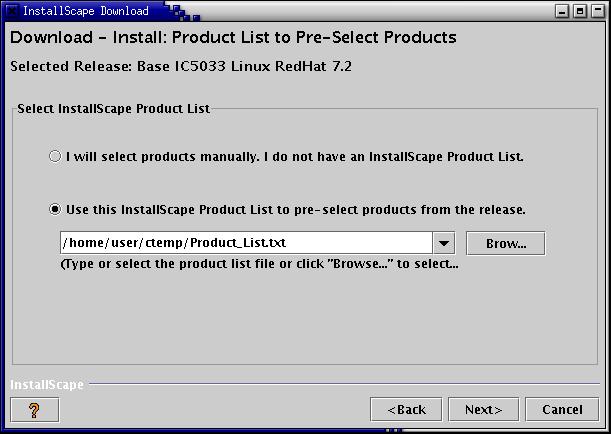This screenshot has width=611, height=434.
Task: Proceed with the Next> button
Action: pos(484,409)
